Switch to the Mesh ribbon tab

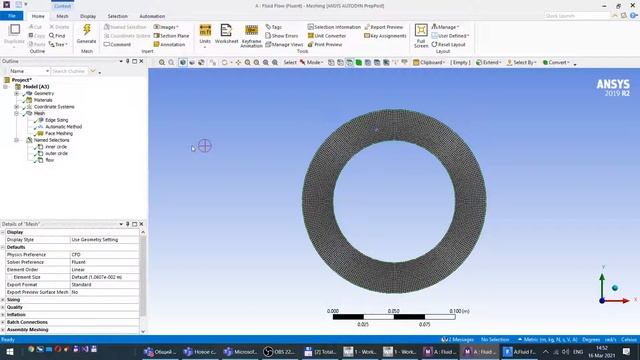62,16
